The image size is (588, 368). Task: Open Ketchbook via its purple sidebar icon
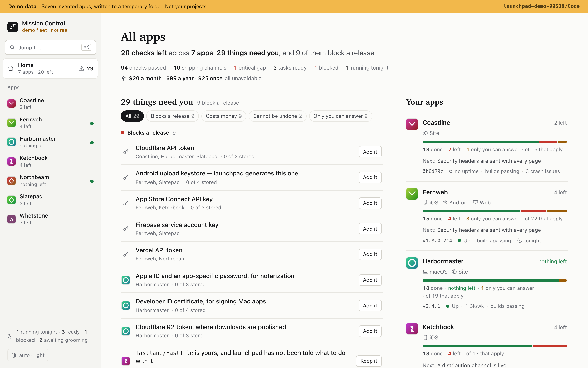[x=11, y=161]
